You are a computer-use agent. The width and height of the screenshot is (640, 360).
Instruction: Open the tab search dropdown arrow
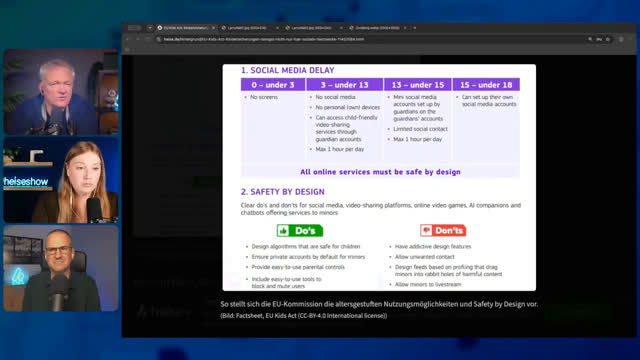[x=150, y=28]
